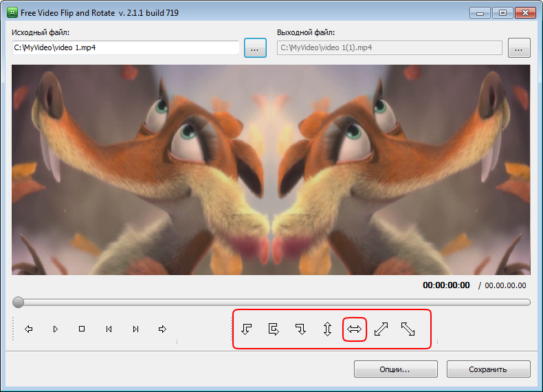The width and height of the screenshot is (543, 392).
Task: Maximize the Free Video Flip window
Action: tap(502, 13)
